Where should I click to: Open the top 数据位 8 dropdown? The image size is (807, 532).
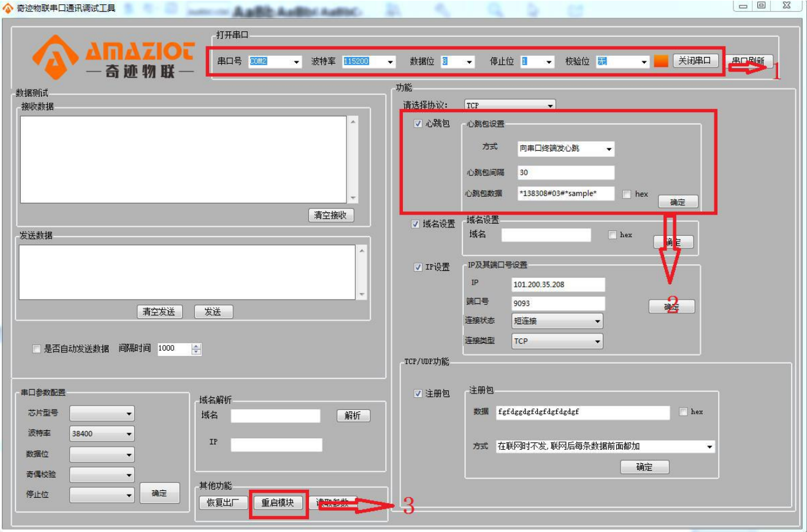(x=457, y=62)
